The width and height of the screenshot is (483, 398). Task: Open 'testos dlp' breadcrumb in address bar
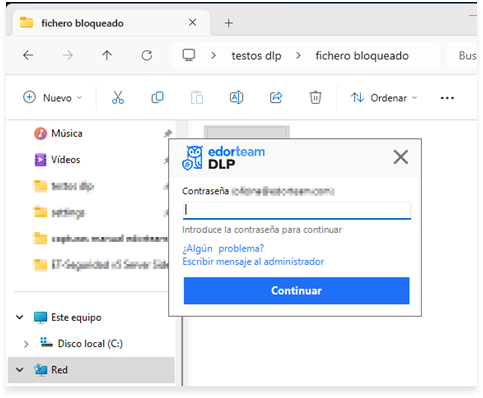click(x=256, y=56)
